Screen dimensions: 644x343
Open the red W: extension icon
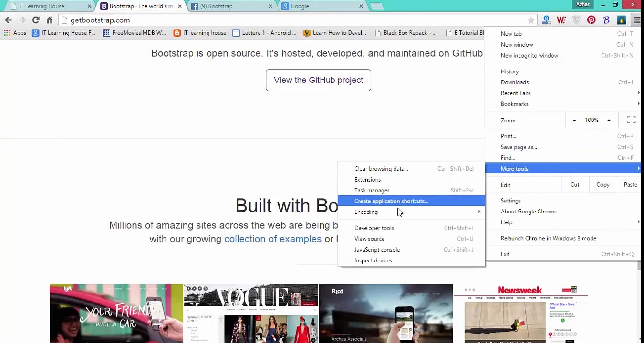pyautogui.click(x=561, y=20)
